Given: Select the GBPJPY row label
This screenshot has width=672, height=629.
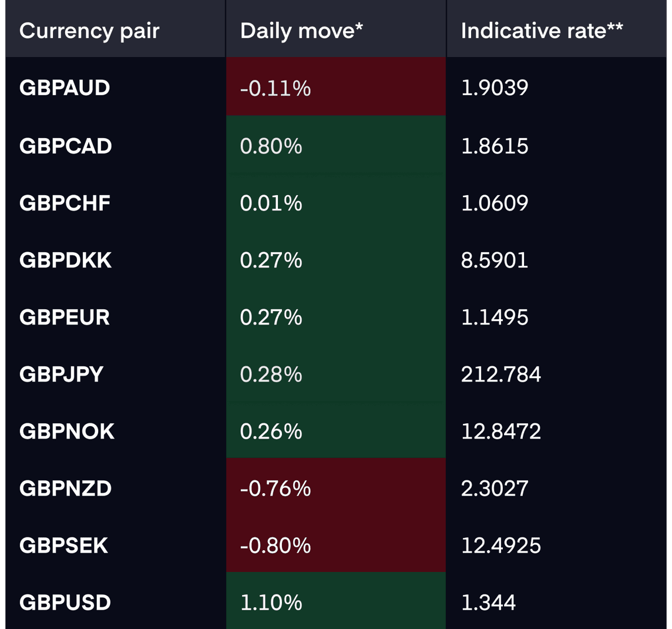Looking at the screenshot, I should point(61,374).
